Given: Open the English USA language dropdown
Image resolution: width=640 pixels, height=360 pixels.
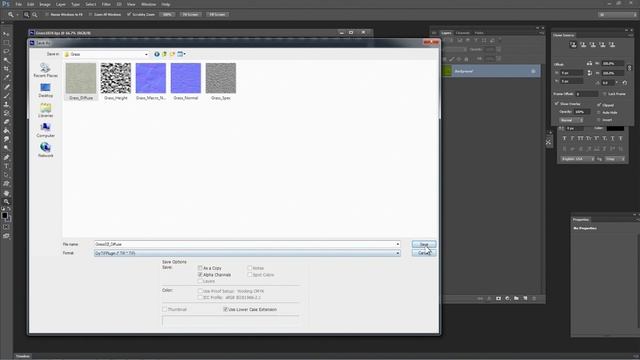Looking at the screenshot, I should coord(578,159).
